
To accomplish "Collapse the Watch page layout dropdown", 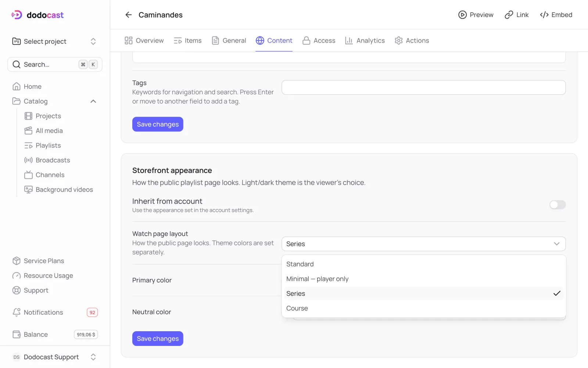I will [x=423, y=244].
